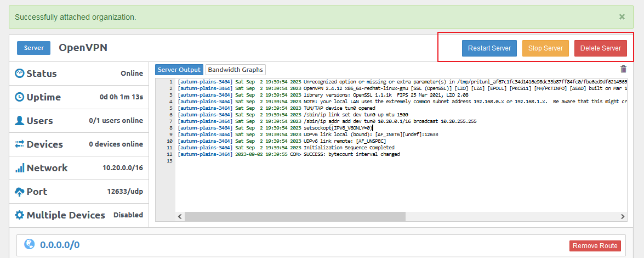Click the Multiple Devices gear icon
This screenshot has width=644, height=258.
(x=19, y=215)
